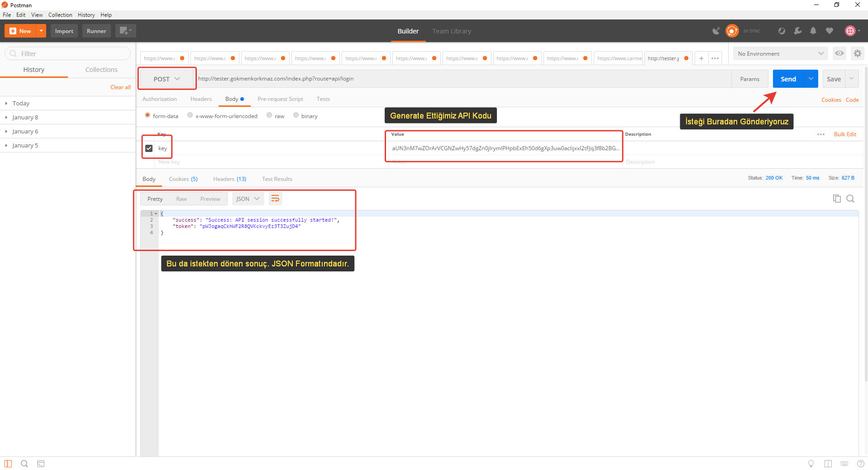Click the request URL input field

point(462,79)
